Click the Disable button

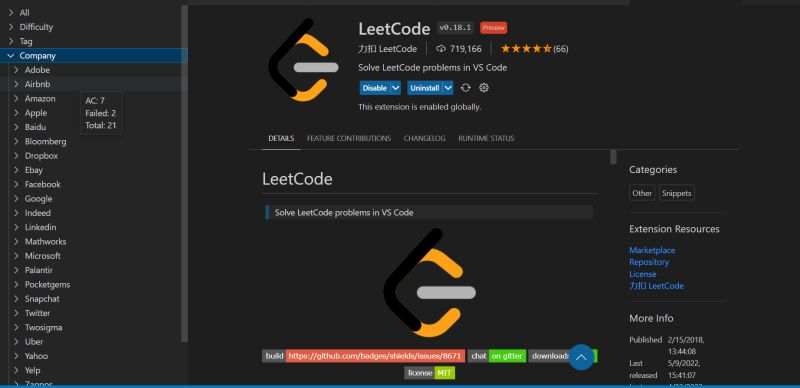374,88
